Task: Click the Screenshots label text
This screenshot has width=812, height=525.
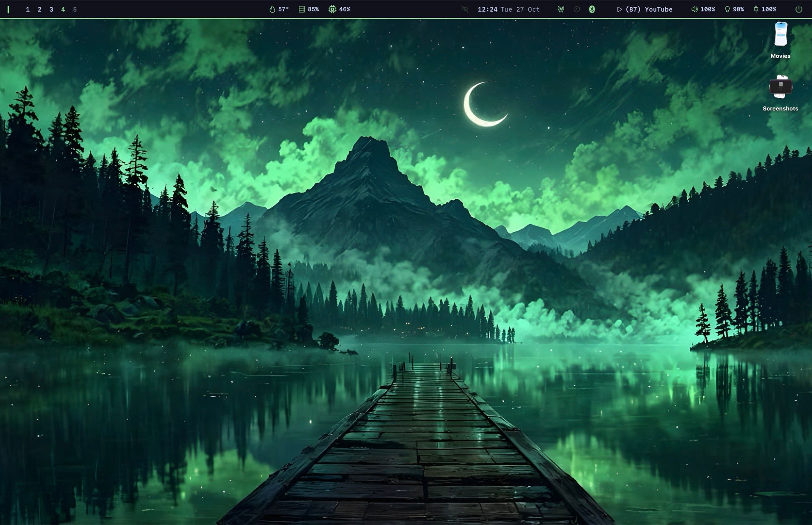Action: pos(780,108)
